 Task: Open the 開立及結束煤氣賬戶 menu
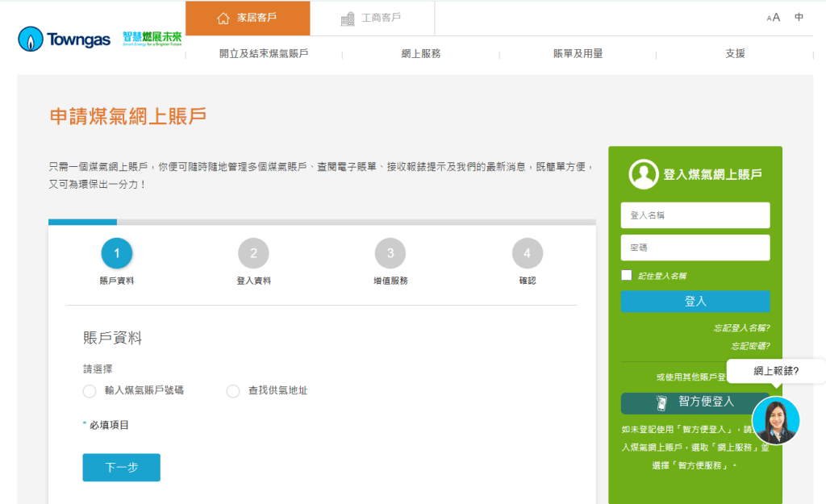click(x=265, y=53)
